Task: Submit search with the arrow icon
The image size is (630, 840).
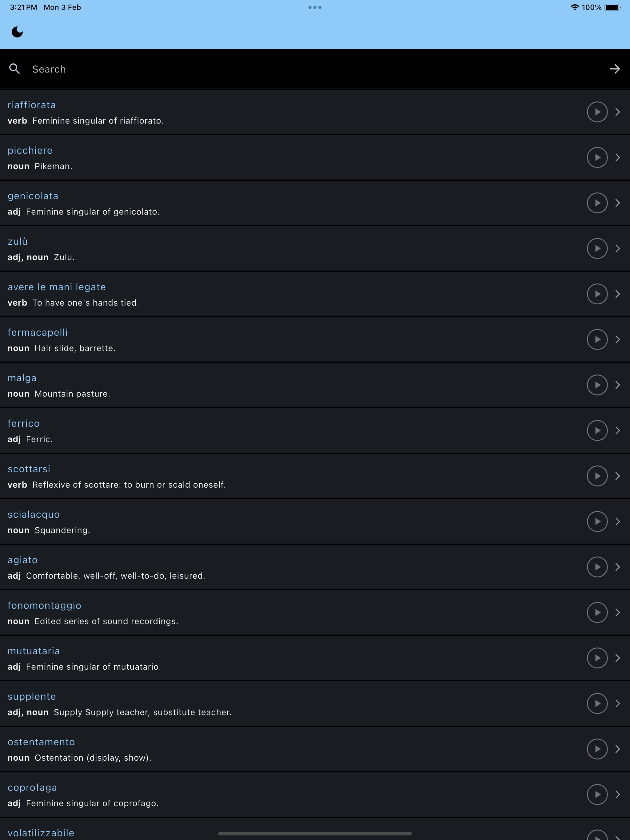Action: point(615,69)
